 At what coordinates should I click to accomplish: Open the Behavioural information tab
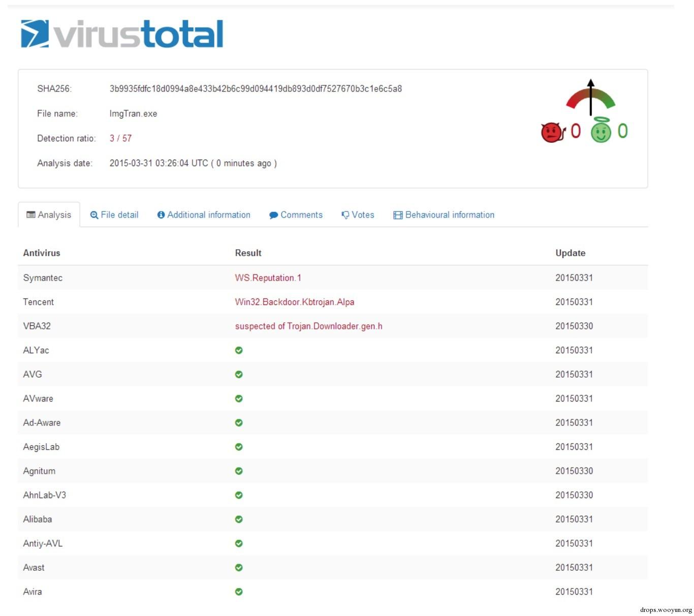[444, 215]
